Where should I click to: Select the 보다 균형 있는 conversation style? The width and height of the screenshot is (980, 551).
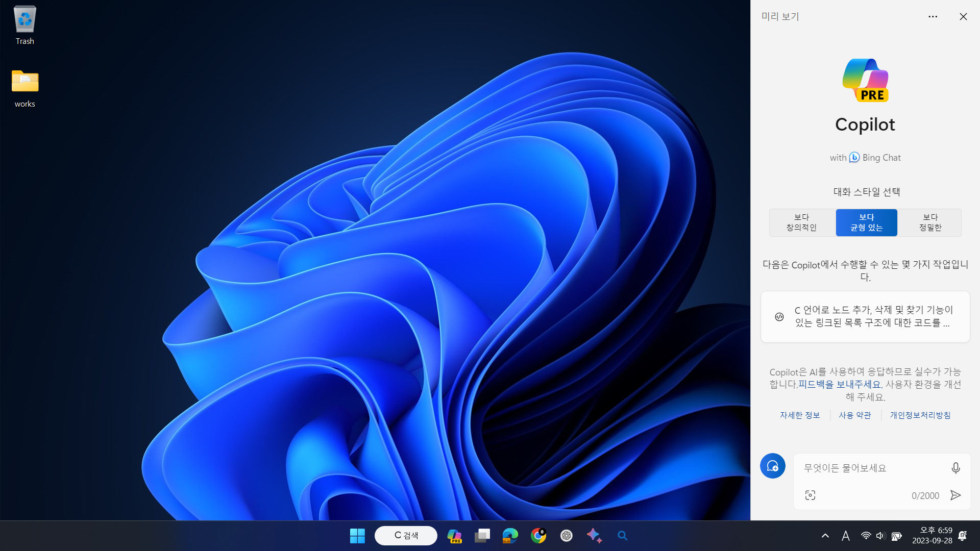866,222
